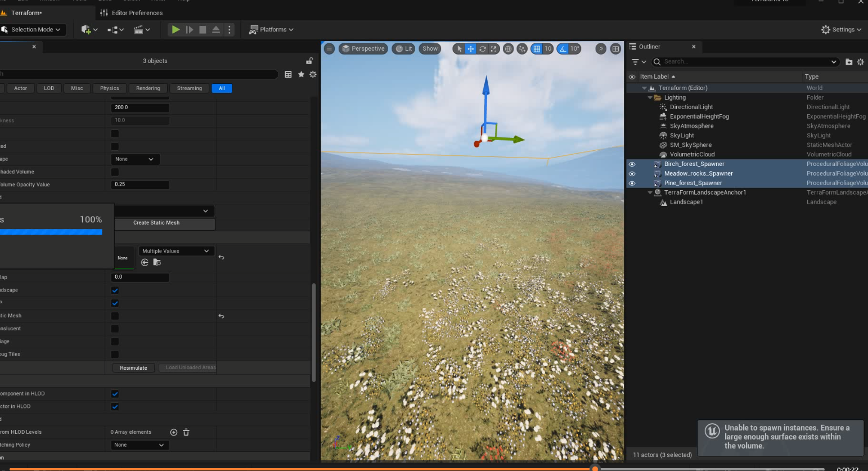Browse to asset in content browser icon
This screenshot has height=471, width=868.
(157, 263)
